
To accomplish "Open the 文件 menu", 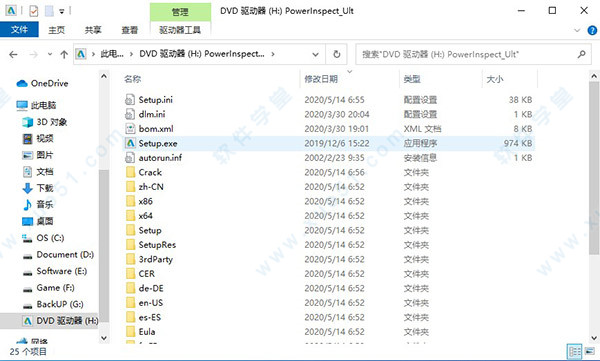I will point(19,29).
